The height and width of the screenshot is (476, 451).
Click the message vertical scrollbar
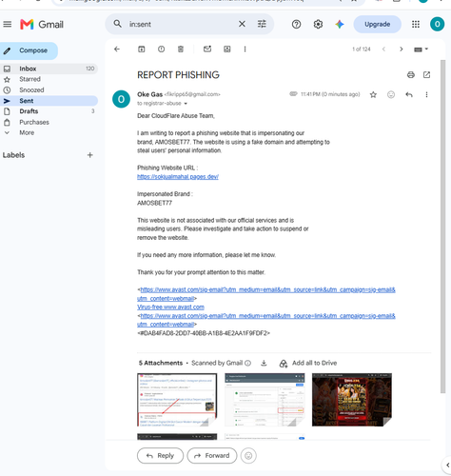pyautogui.click(x=442, y=227)
